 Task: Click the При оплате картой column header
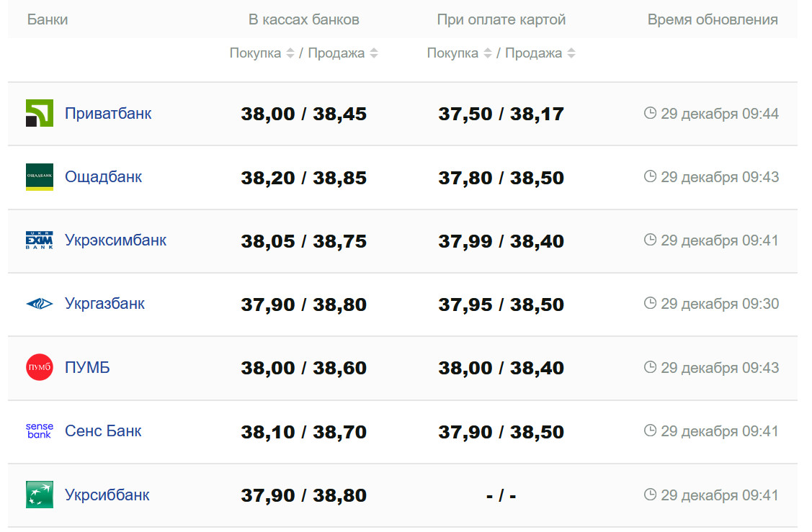501,19
